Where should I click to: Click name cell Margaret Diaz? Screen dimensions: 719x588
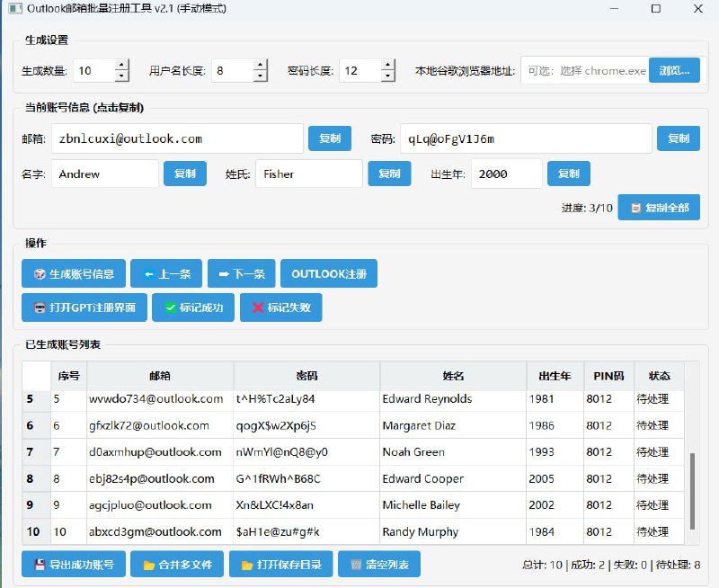[x=453, y=425]
